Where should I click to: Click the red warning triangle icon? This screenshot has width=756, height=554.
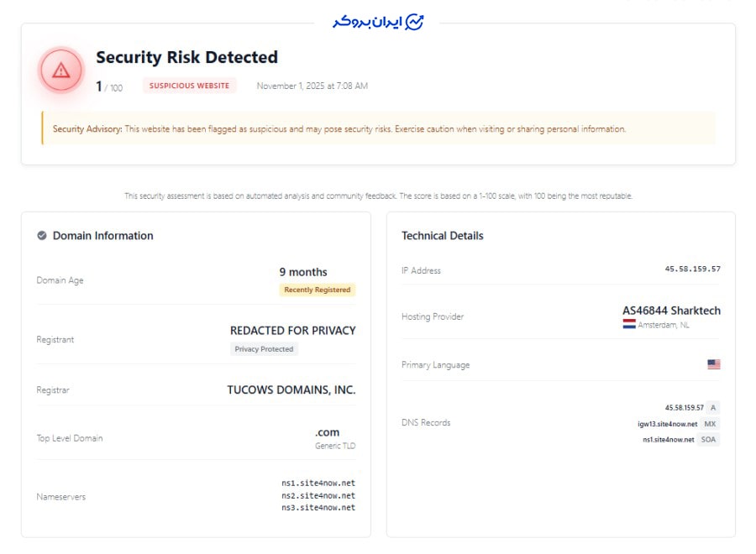click(x=61, y=71)
